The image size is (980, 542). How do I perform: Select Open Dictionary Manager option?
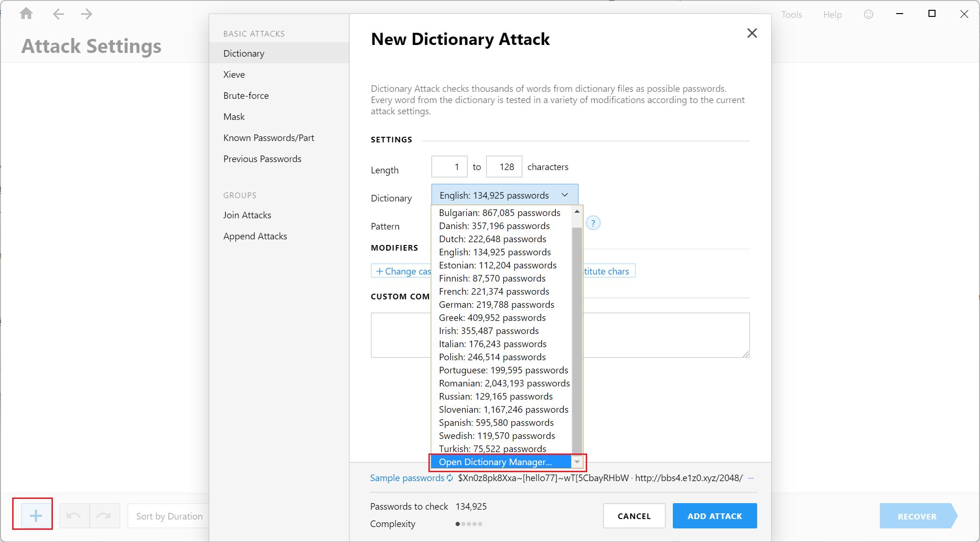pyautogui.click(x=495, y=462)
